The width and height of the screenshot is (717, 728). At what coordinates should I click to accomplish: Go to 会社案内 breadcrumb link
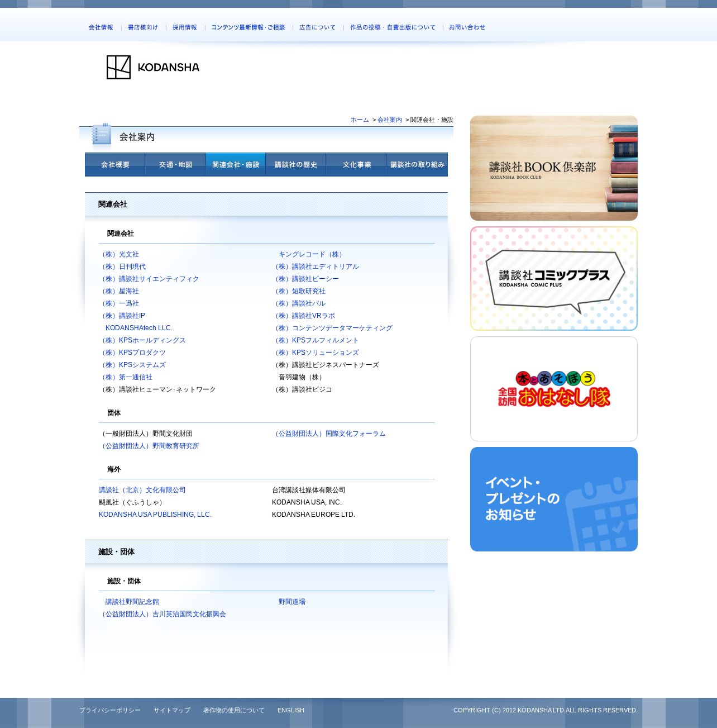click(390, 120)
